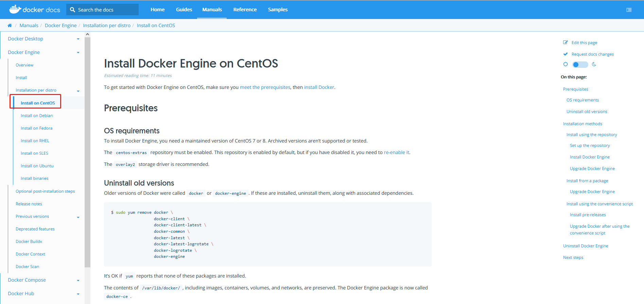The height and width of the screenshot is (304, 644).
Task: Open Install on Fedora
Action: point(37,128)
